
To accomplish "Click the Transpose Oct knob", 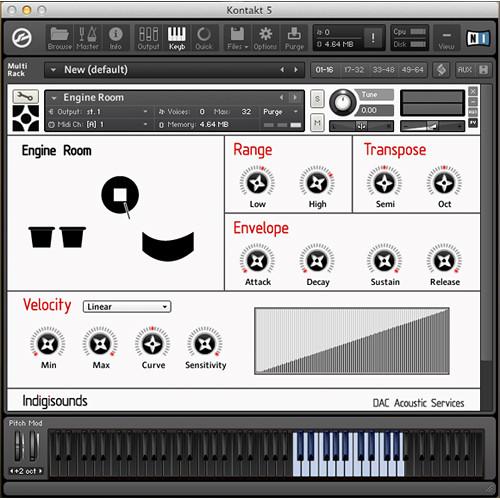I will [444, 182].
